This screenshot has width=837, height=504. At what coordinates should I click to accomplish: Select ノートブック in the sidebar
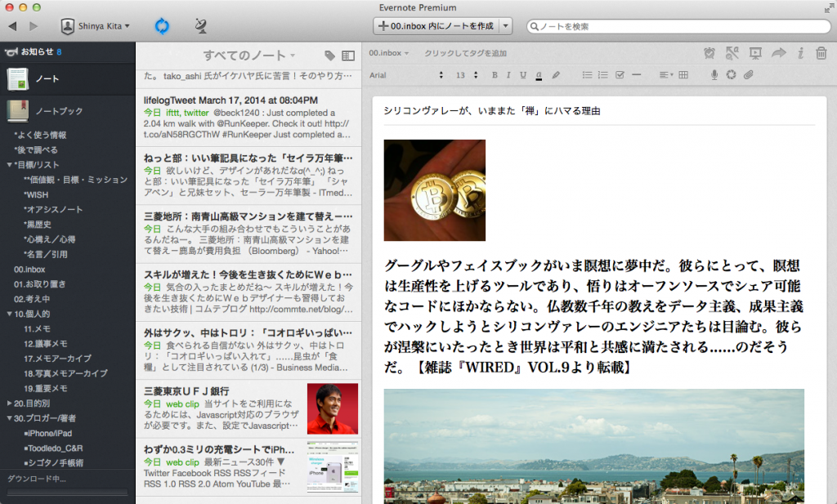58,110
